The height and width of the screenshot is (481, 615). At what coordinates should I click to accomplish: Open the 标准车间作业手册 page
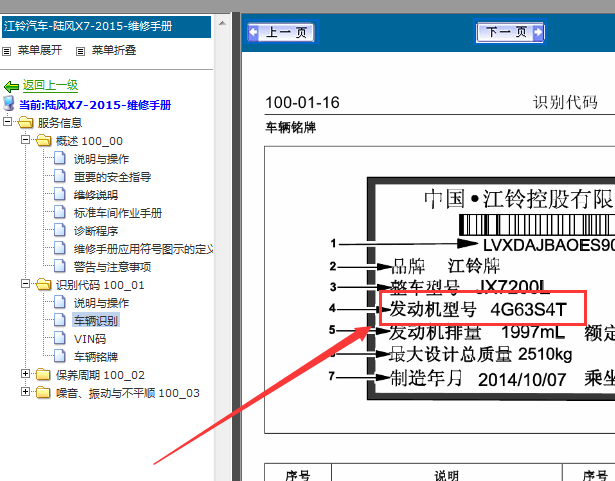coord(118,213)
